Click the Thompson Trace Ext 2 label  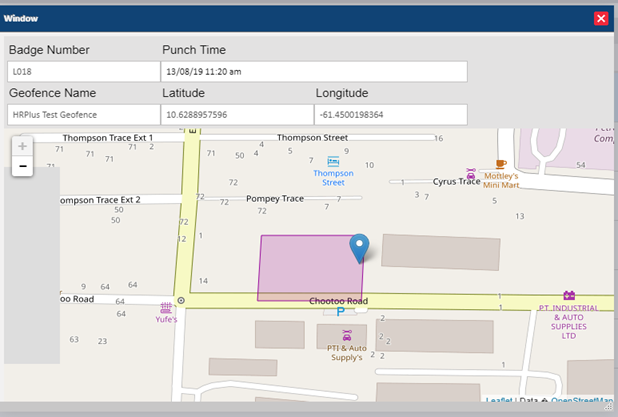click(100, 200)
